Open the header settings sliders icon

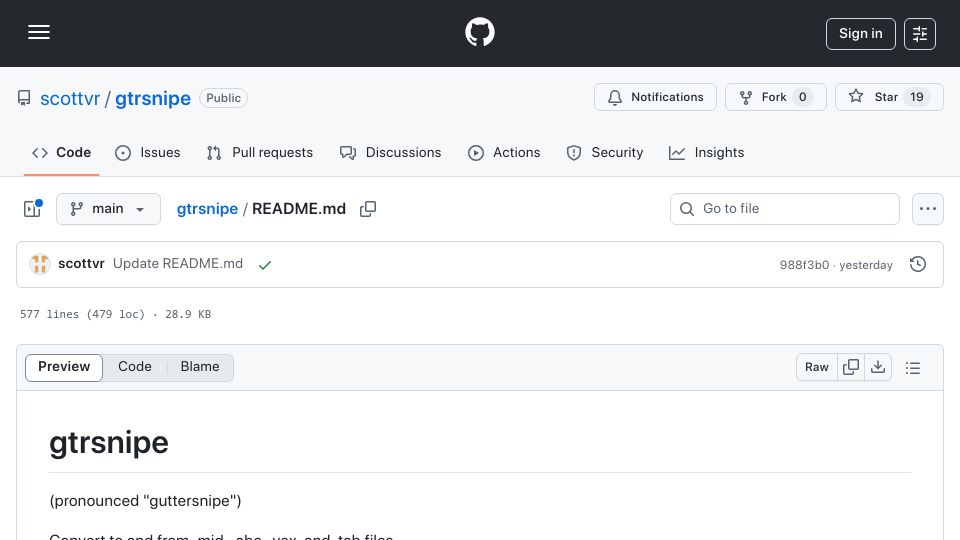pyautogui.click(x=920, y=34)
